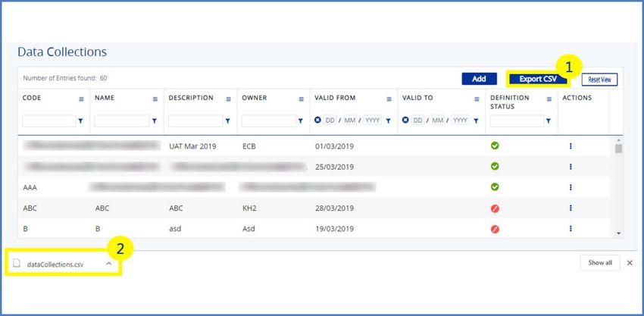Click the table vertical scrollbar thumb
The height and width of the screenshot is (316, 644).
click(618, 148)
